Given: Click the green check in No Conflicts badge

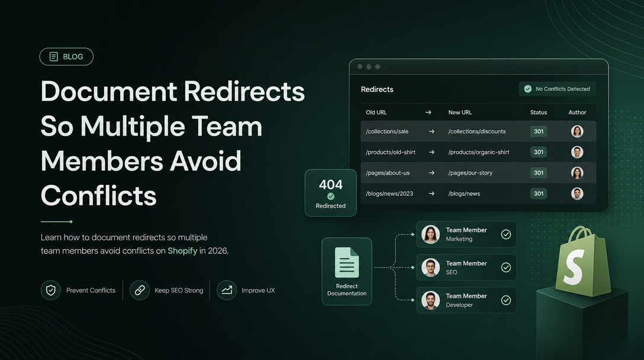Looking at the screenshot, I should tap(528, 89).
